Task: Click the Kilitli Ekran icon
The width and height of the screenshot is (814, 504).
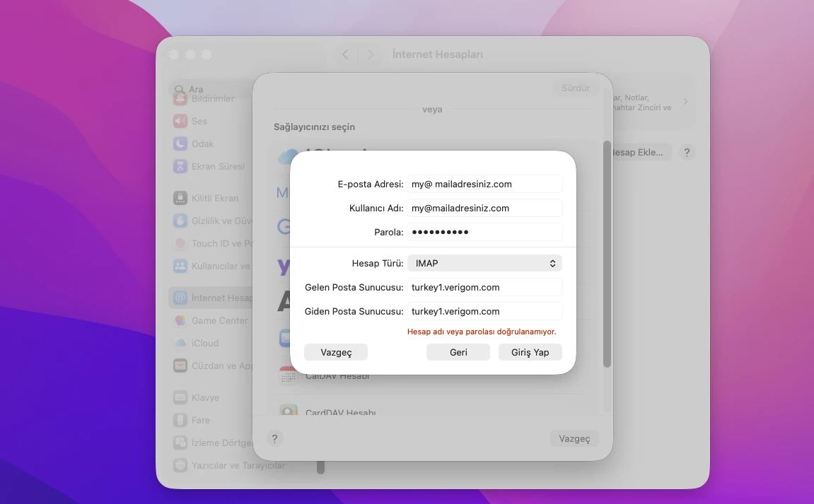Action: pyautogui.click(x=180, y=199)
